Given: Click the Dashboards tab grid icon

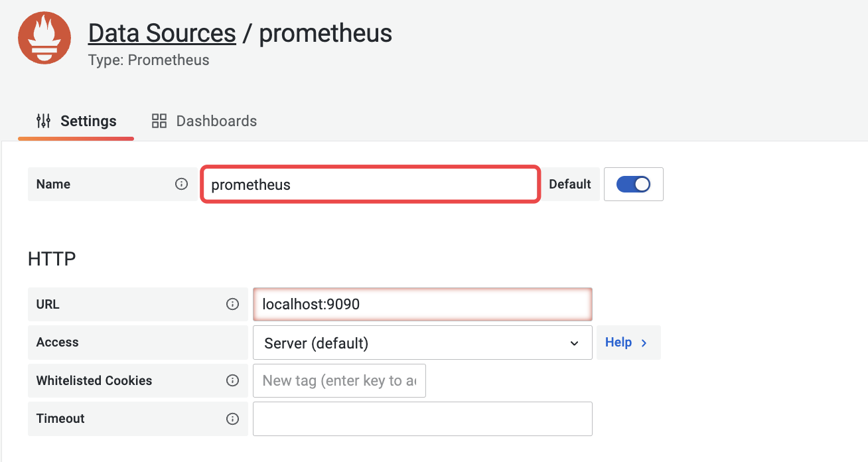Looking at the screenshot, I should [x=159, y=121].
